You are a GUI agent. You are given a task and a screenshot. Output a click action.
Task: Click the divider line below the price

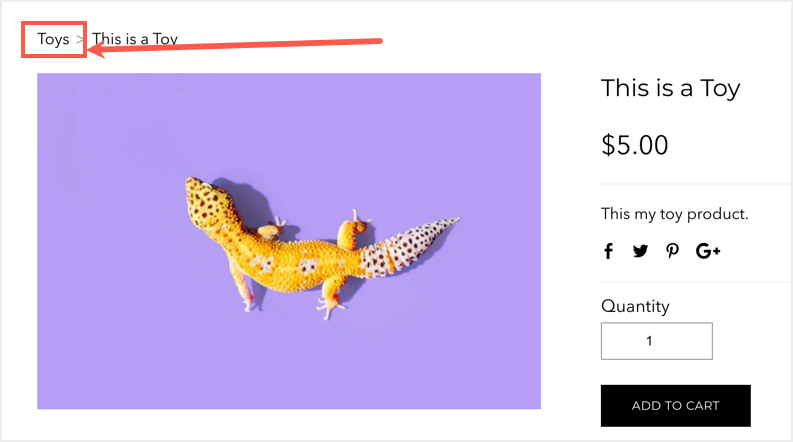(x=695, y=184)
